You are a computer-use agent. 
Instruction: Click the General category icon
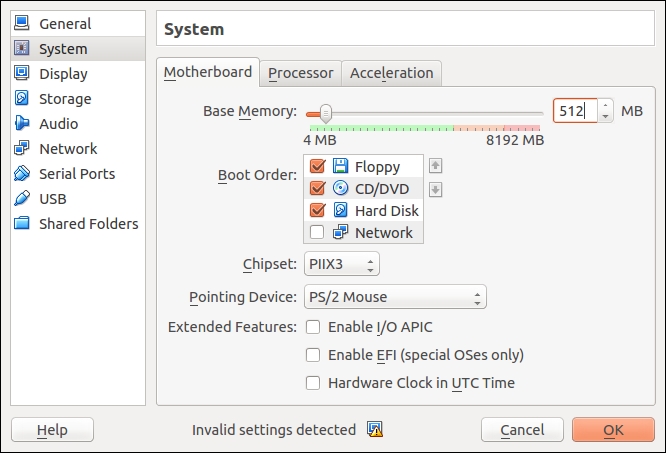click(x=22, y=24)
